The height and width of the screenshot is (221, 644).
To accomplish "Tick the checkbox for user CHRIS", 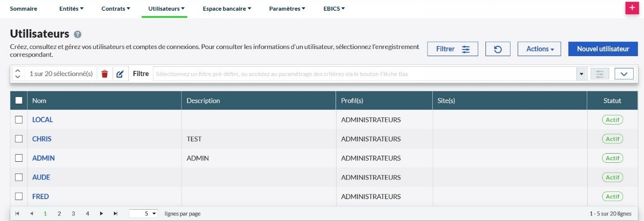I will point(19,139).
